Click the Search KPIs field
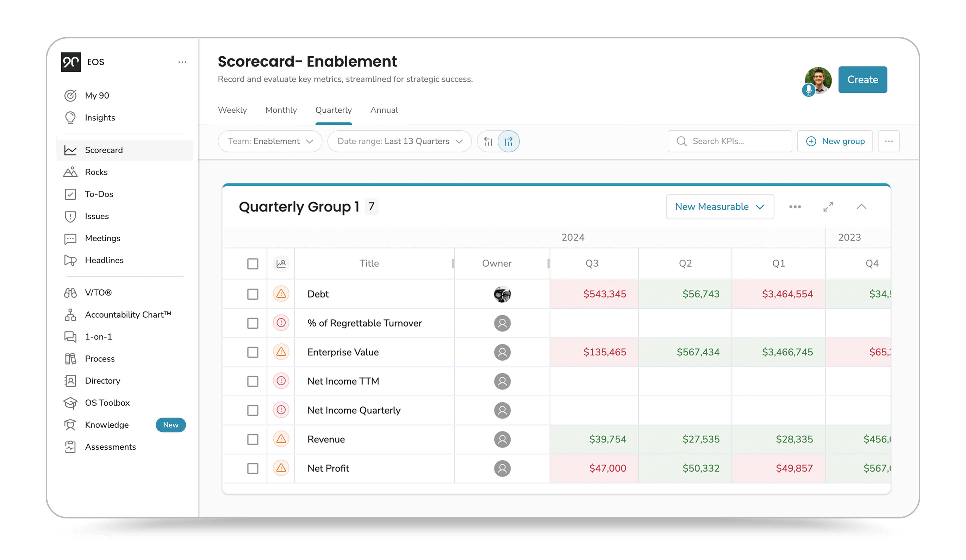Viewport: 966px width, 560px height. [729, 141]
